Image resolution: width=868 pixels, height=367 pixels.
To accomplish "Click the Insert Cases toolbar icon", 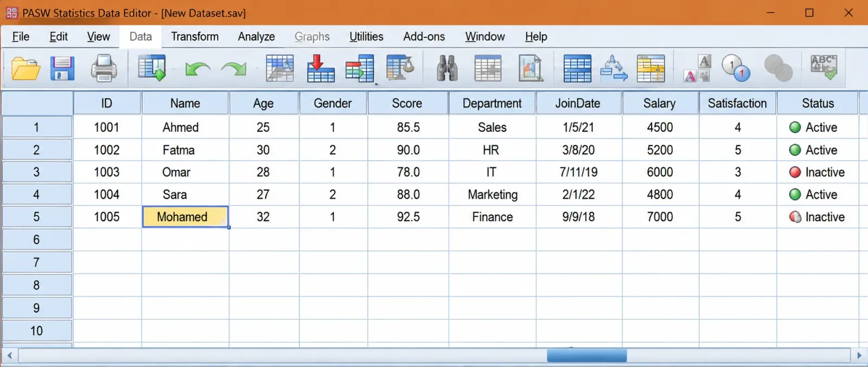I will coord(488,69).
